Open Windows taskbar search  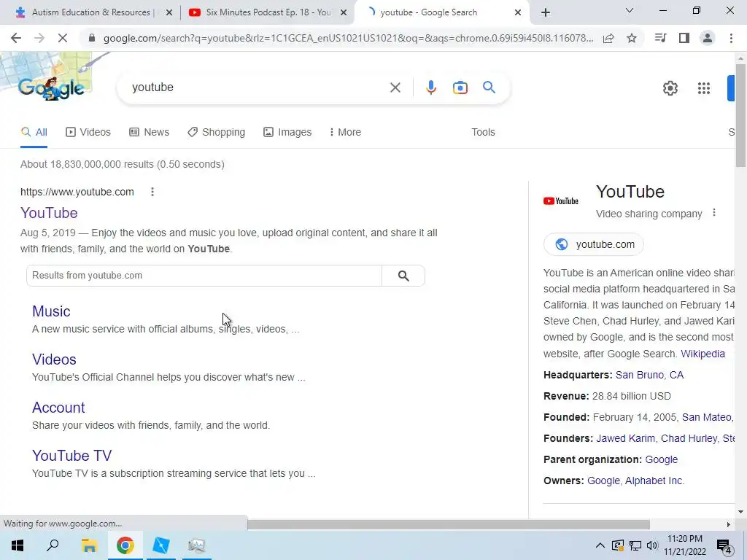(x=53, y=545)
